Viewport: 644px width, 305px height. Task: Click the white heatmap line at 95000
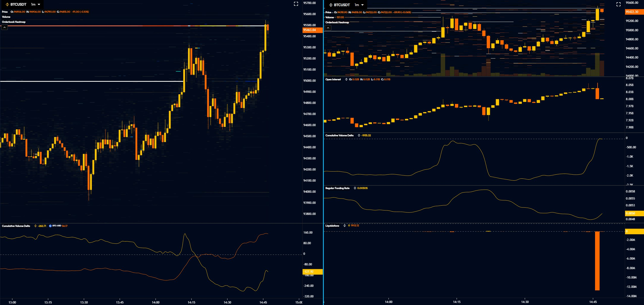tap(92, 81)
